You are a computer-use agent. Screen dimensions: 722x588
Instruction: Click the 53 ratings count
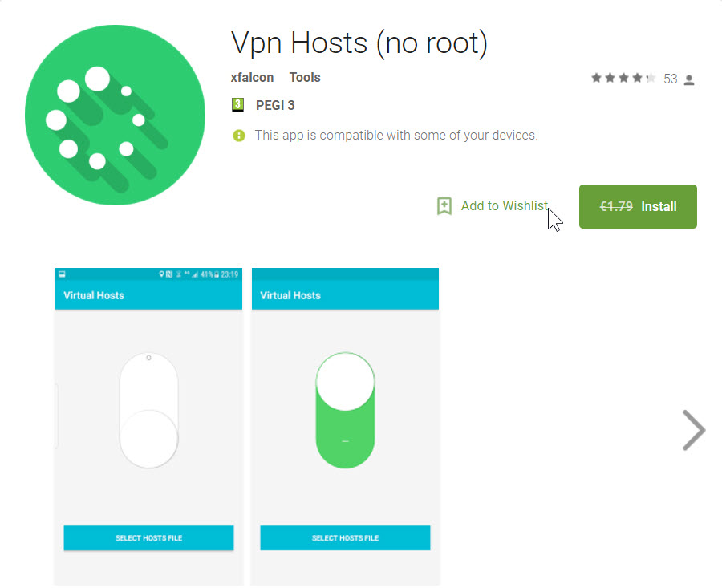click(670, 79)
